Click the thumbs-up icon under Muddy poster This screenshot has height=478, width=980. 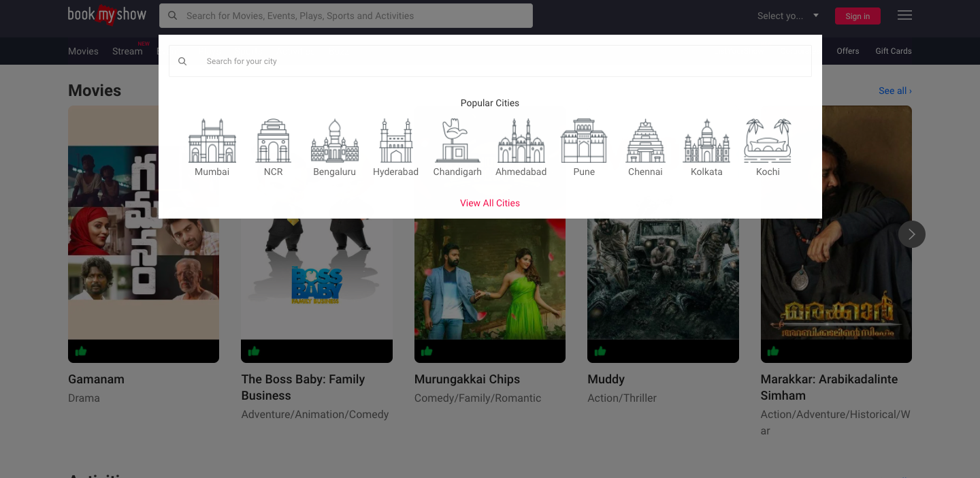(600, 351)
